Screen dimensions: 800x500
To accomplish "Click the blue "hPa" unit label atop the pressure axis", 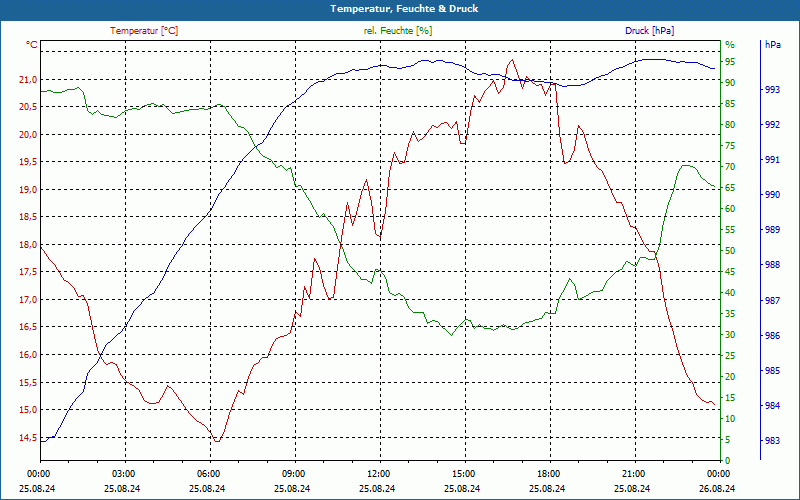I will [x=773, y=45].
